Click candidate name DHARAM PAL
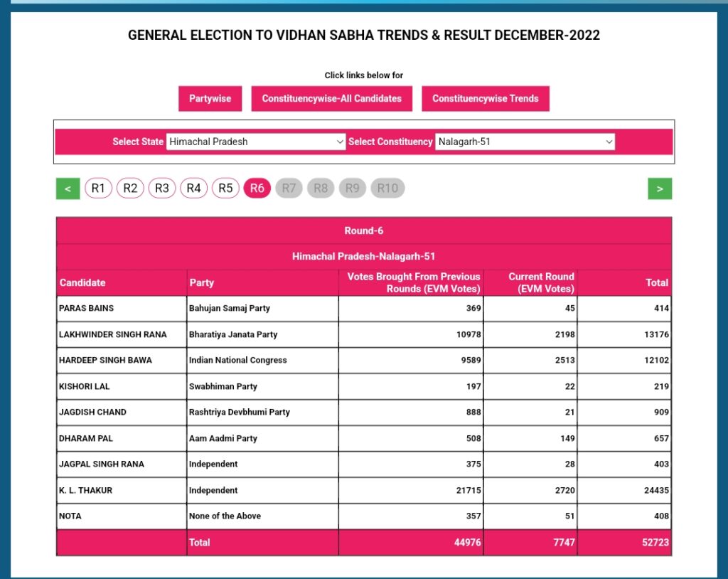Viewport: 728px width, 579px height. click(x=86, y=439)
